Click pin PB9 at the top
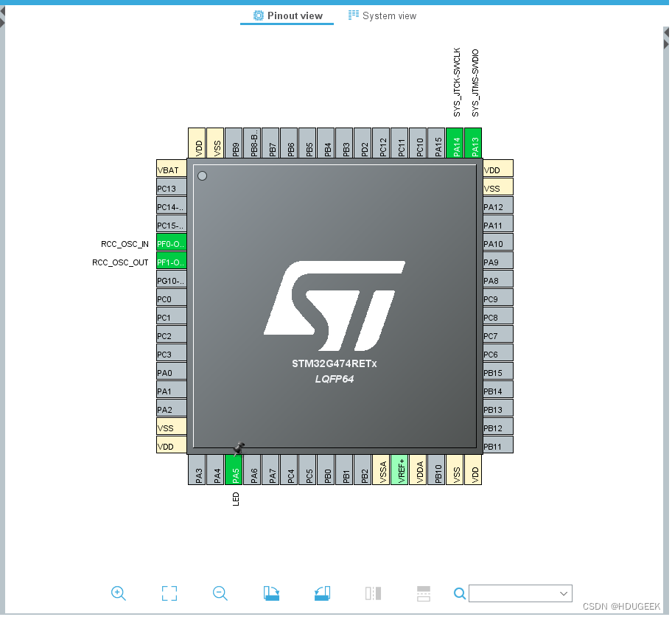This screenshot has width=672, height=617. (x=234, y=143)
